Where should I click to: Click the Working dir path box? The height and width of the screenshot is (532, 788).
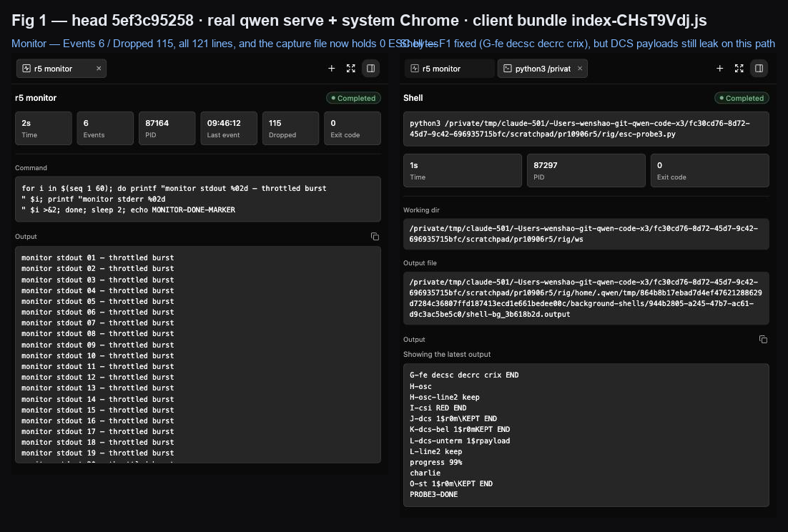tap(586, 234)
